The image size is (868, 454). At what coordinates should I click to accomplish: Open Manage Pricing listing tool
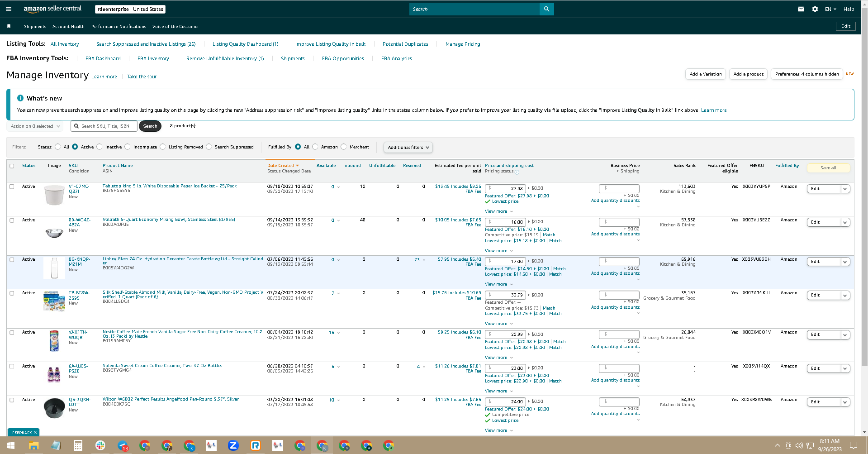(463, 44)
